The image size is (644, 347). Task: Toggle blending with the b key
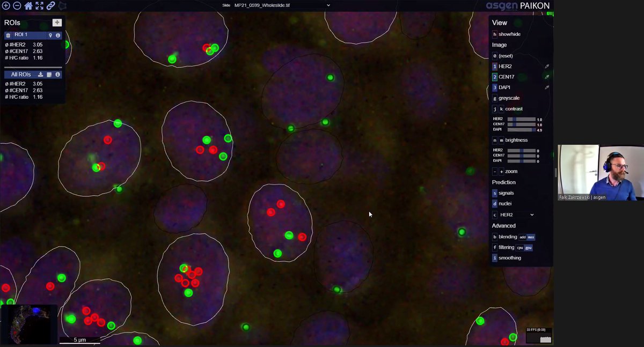click(495, 237)
